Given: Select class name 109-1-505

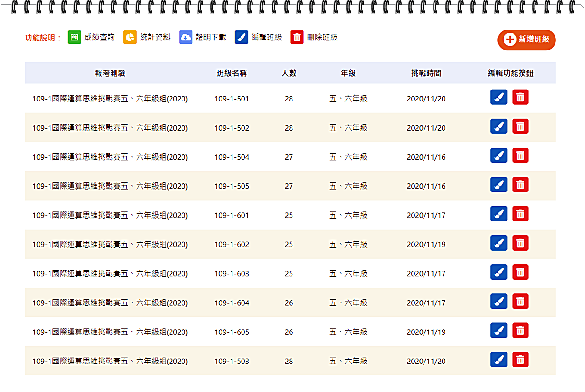Looking at the screenshot, I should coord(232,186).
